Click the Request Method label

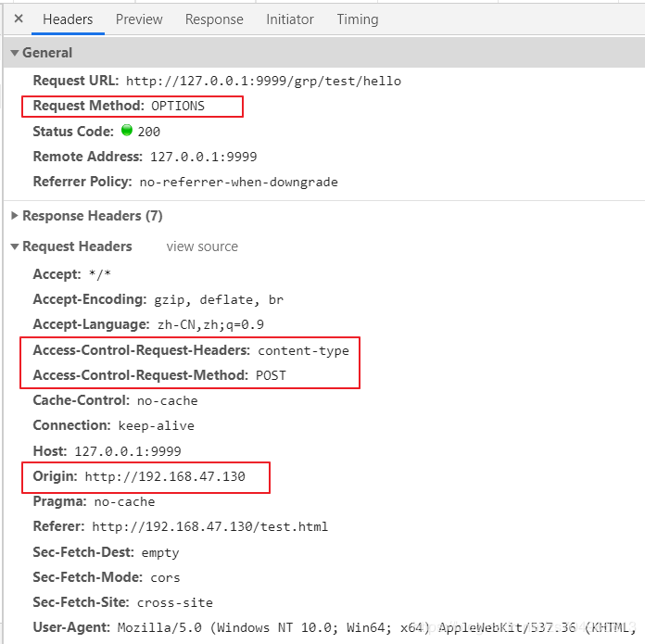point(88,106)
